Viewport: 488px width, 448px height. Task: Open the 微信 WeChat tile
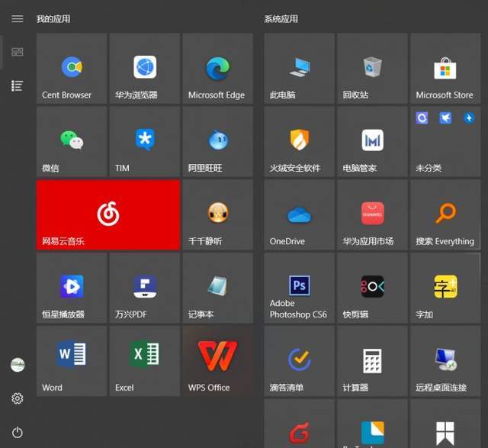(72, 142)
